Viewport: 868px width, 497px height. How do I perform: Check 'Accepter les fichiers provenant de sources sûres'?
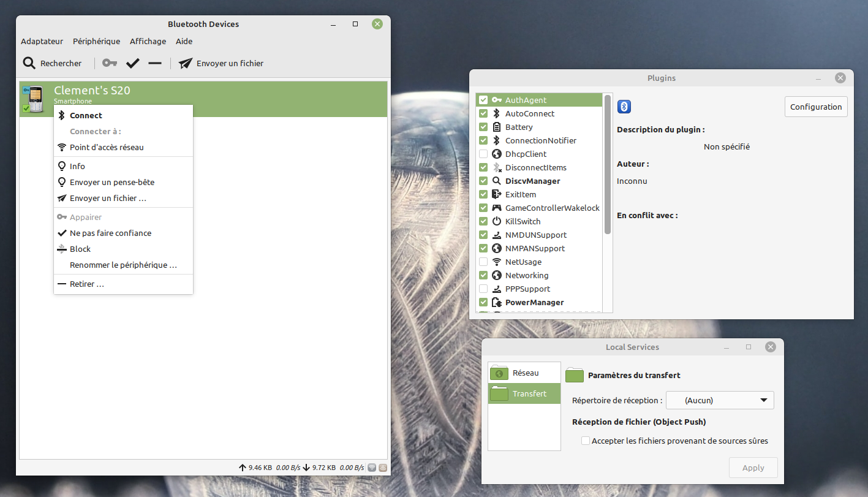(585, 441)
